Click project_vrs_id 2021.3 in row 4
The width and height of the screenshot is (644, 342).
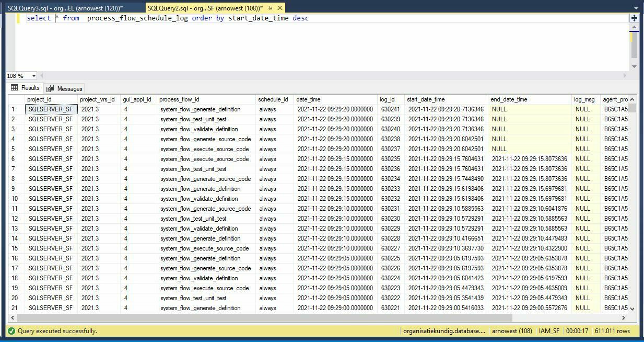coord(99,139)
